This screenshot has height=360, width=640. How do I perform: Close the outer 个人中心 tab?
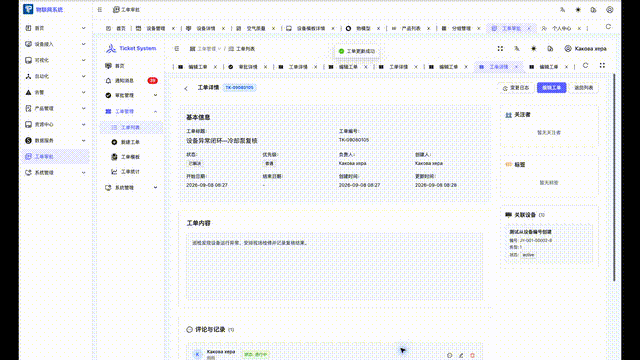click(x=579, y=29)
